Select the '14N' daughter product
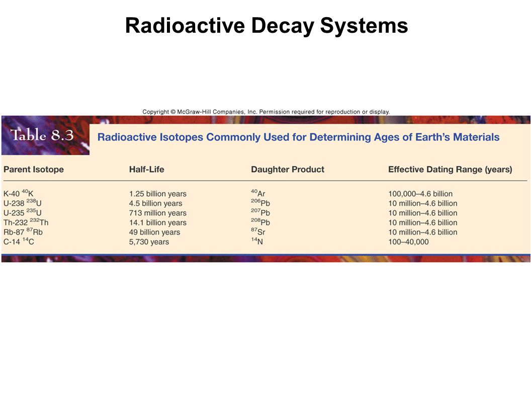 [x=257, y=241]
